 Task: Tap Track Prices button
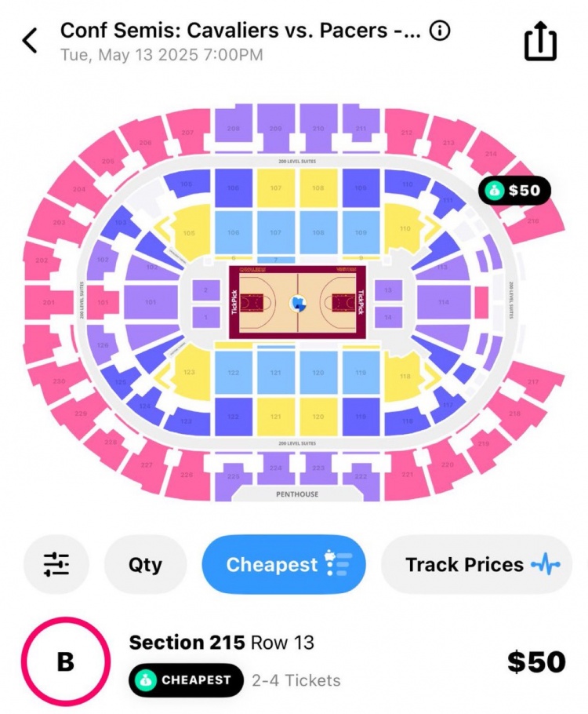[477, 564]
